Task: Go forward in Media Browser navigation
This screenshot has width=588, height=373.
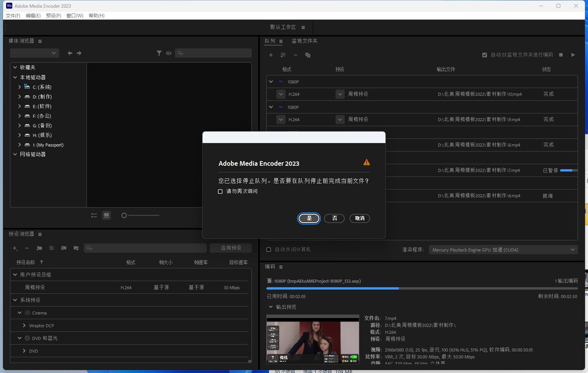Action: pos(79,53)
